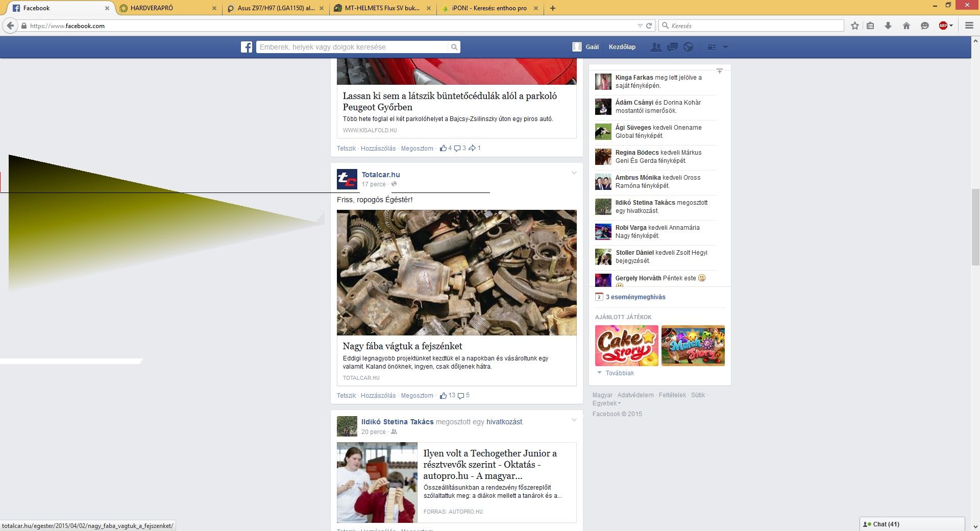Screen dimensions: 980x531
Task: Open the Feltételek footer link
Action: pos(672,395)
